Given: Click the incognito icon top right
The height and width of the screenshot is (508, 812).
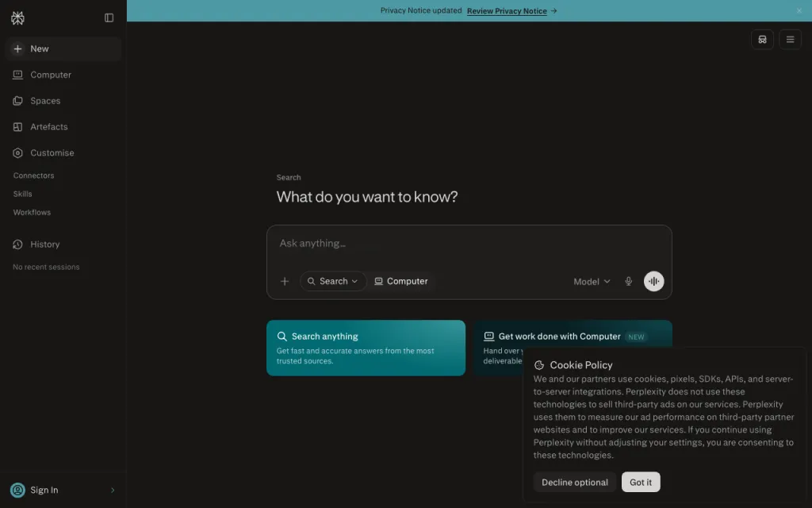Looking at the screenshot, I should click(762, 40).
